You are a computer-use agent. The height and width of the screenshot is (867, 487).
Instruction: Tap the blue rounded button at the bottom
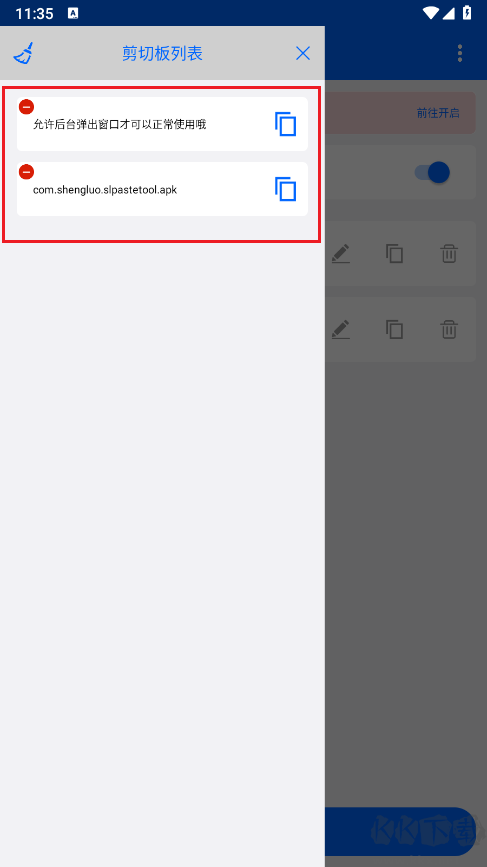point(400,832)
